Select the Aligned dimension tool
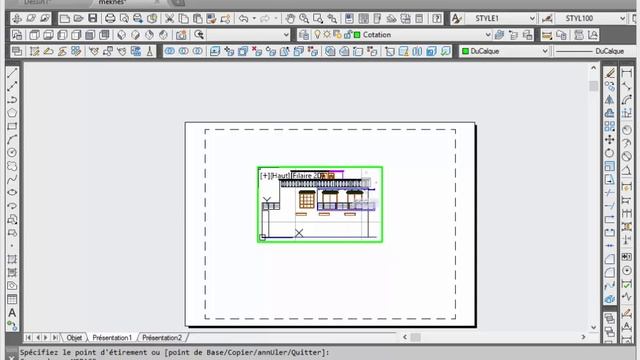 (627, 87)
